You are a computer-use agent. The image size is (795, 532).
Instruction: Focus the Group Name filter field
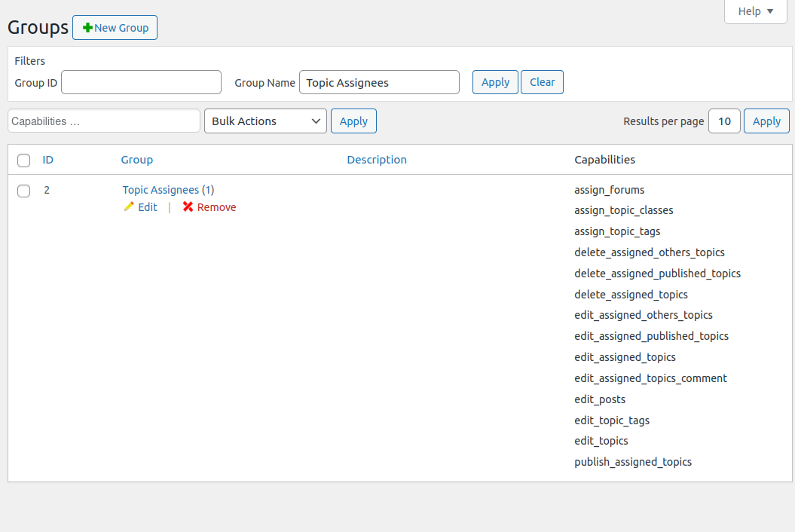pos(379,83)
